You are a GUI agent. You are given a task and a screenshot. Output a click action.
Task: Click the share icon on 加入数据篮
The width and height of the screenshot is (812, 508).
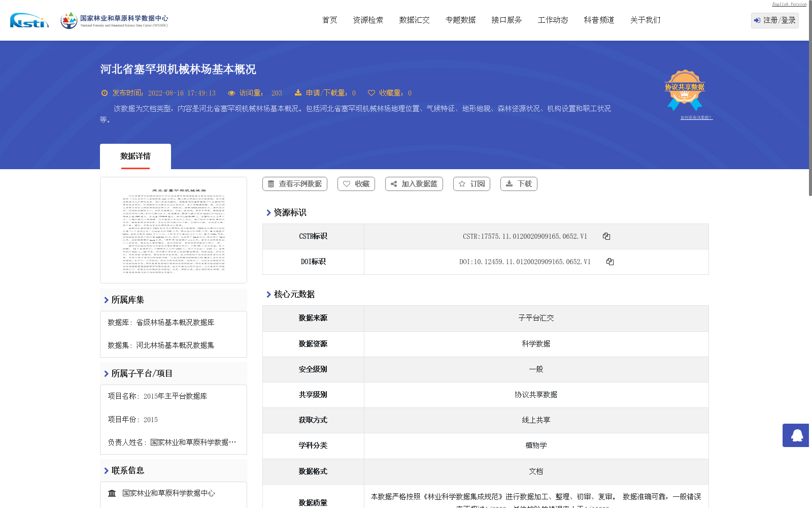tap(394, 184)
